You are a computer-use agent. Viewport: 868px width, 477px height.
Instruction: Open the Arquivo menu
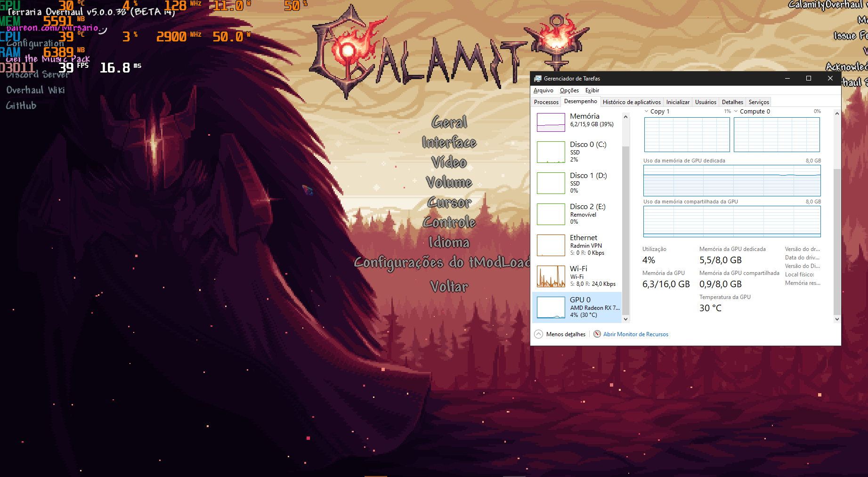click(x=544, y=90)
